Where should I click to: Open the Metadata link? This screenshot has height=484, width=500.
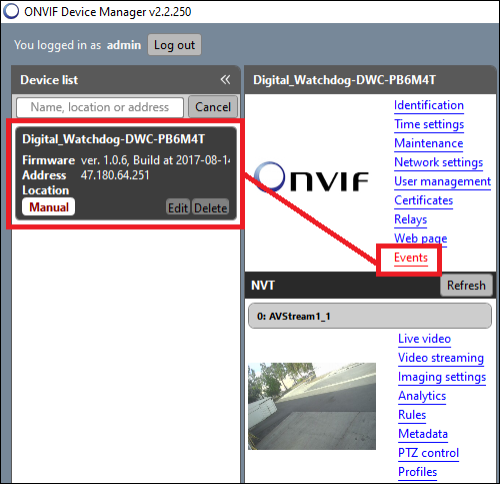[x=423, y=434]
